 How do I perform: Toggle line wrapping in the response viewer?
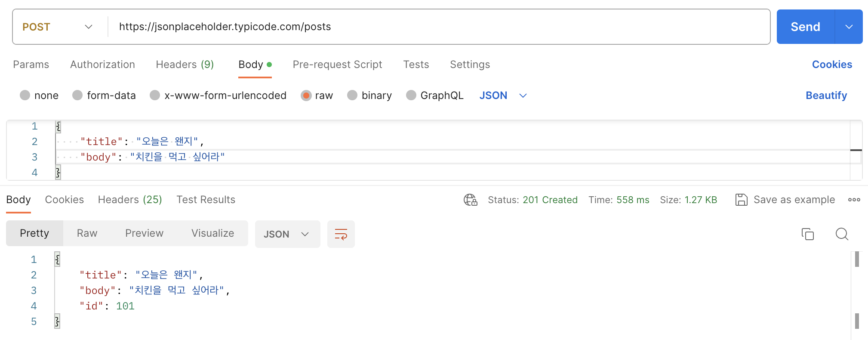[x=341, y=234]
